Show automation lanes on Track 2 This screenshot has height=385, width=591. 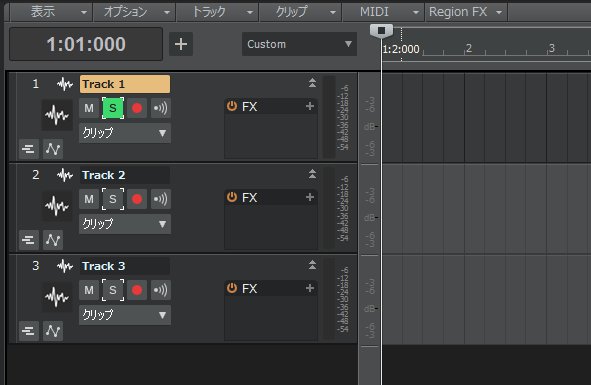pyautogui.click(x=53, y=240)
